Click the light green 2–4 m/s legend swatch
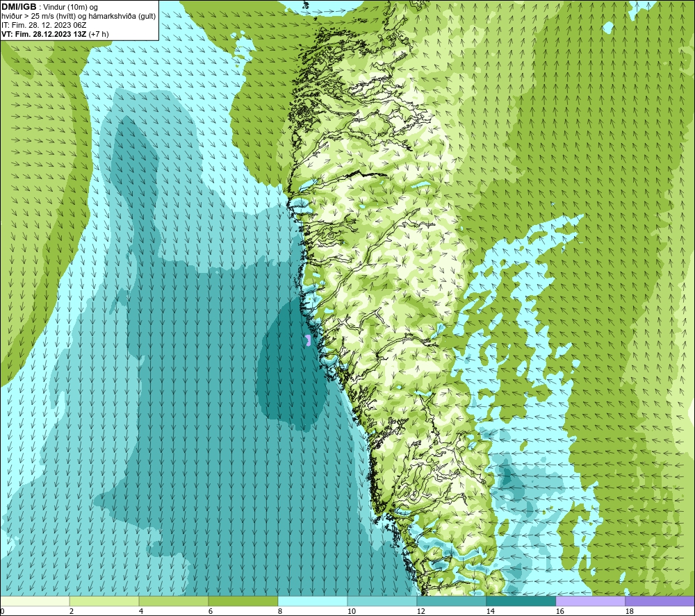The height and width of the screenshot is (616, 695). coord(104,601)
